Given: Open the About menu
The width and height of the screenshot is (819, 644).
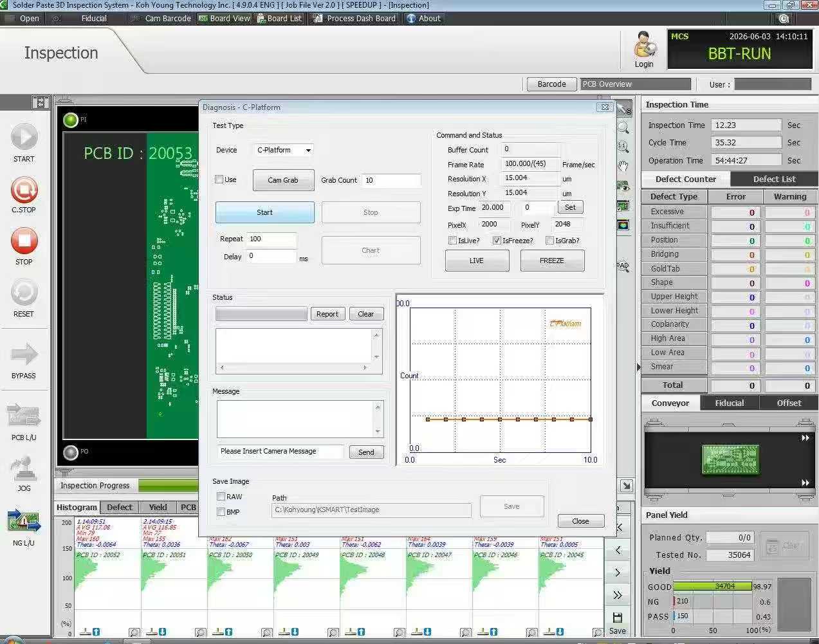Looking at the screenshot, I should tap(423, 19).
